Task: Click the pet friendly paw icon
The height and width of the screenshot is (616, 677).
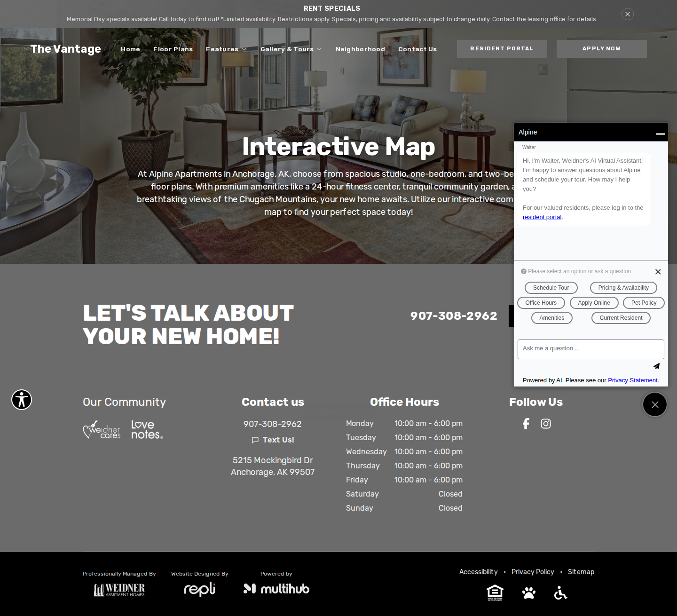Action: coord(529,593)
